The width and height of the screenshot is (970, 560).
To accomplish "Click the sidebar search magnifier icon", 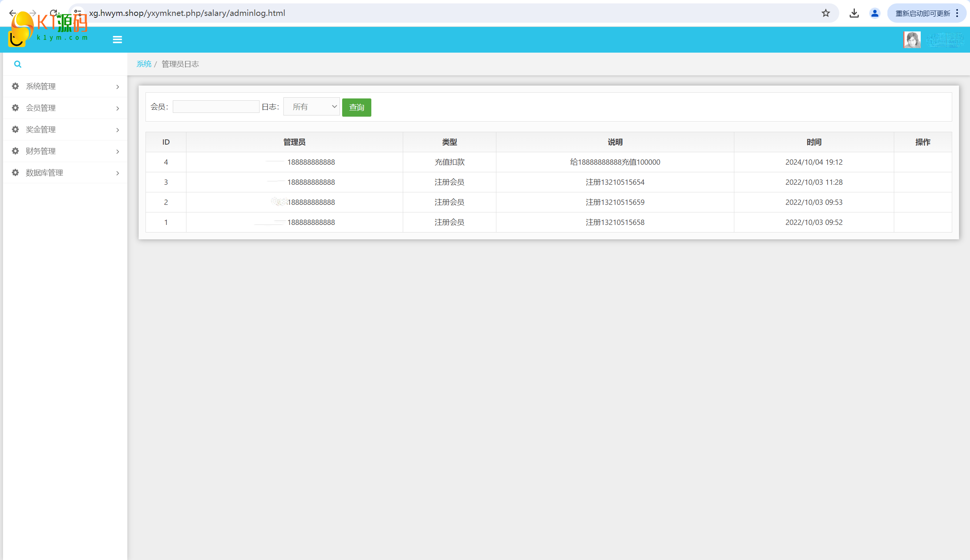I will (18, 64).
